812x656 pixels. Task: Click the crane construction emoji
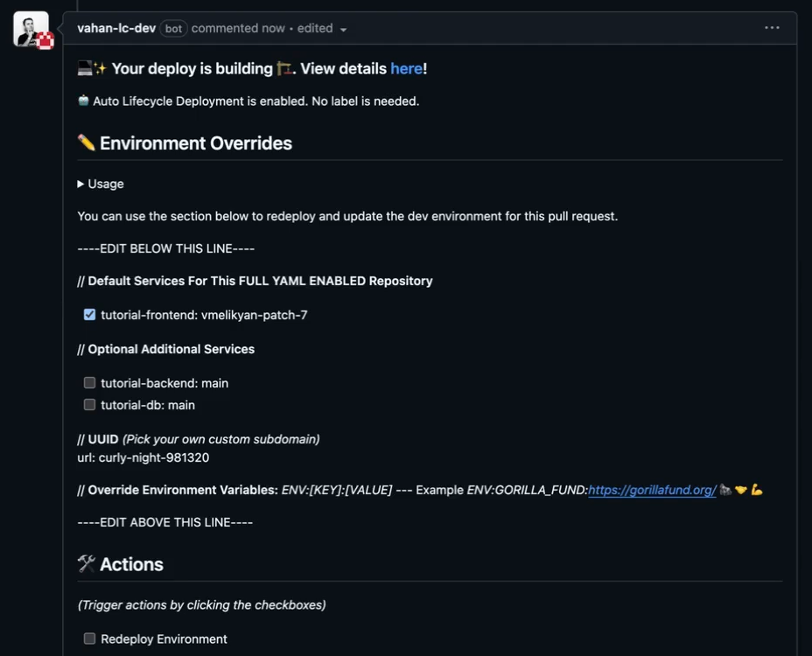(x=283, y=68)
